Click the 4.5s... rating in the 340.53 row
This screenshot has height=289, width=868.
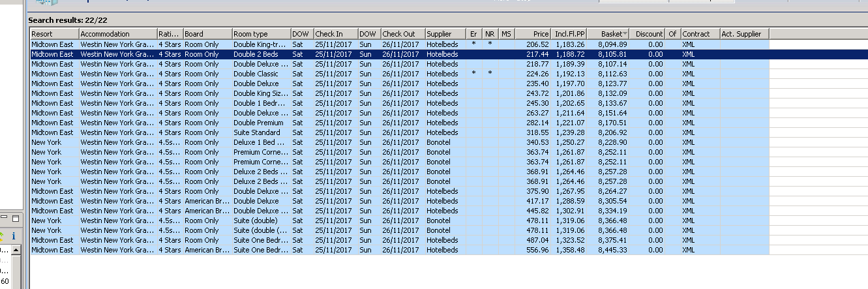[x=169, y=142]
